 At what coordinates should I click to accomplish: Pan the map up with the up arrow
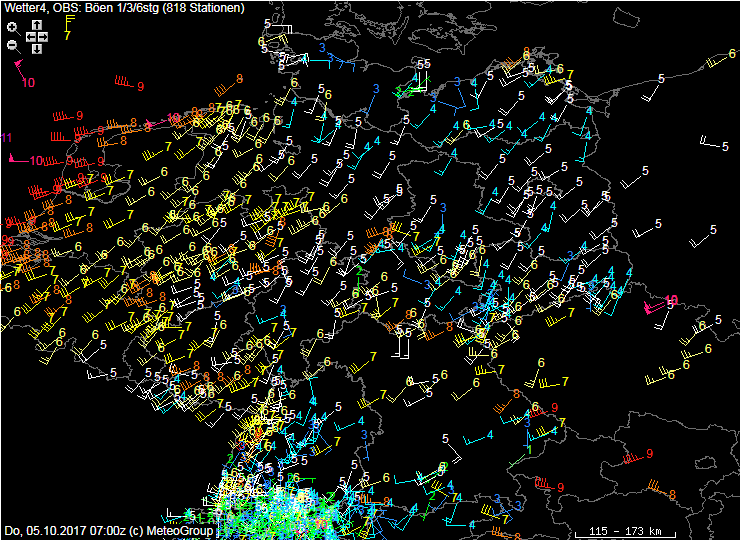click(37, 25)
